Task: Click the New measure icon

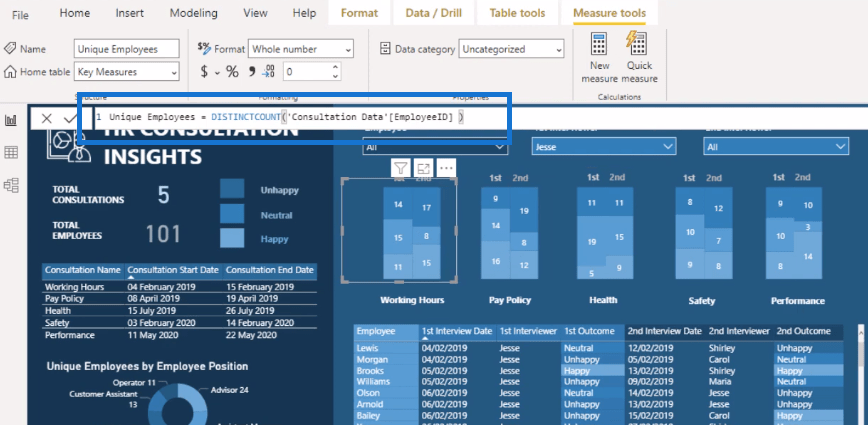Action: 600,43
